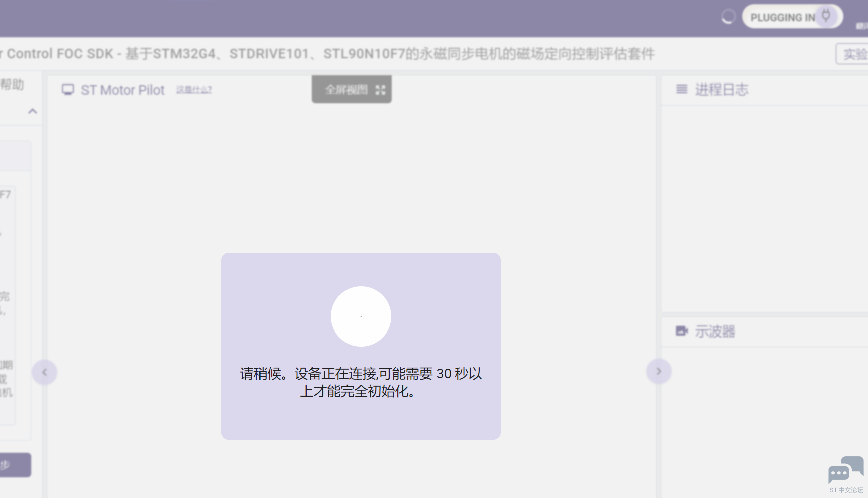
Task: Open the ST中文论坛 chat bubble icon
Action: coord(846,470)
